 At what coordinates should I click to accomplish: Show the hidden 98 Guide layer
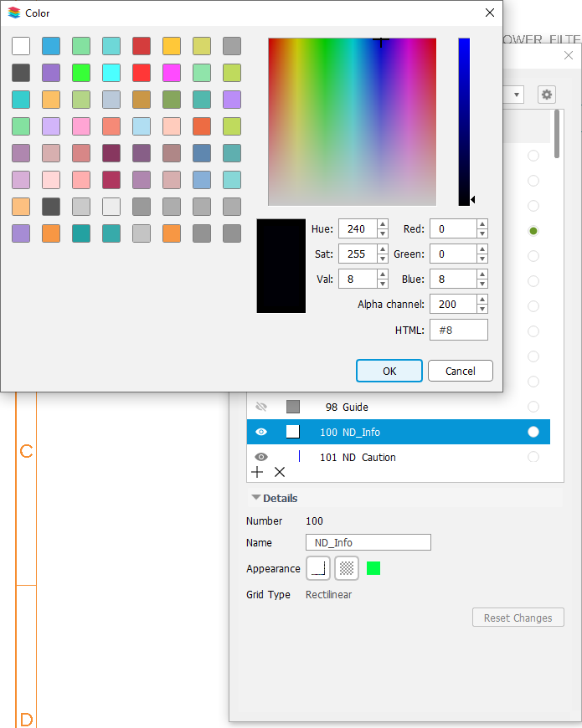coord(261,407)
